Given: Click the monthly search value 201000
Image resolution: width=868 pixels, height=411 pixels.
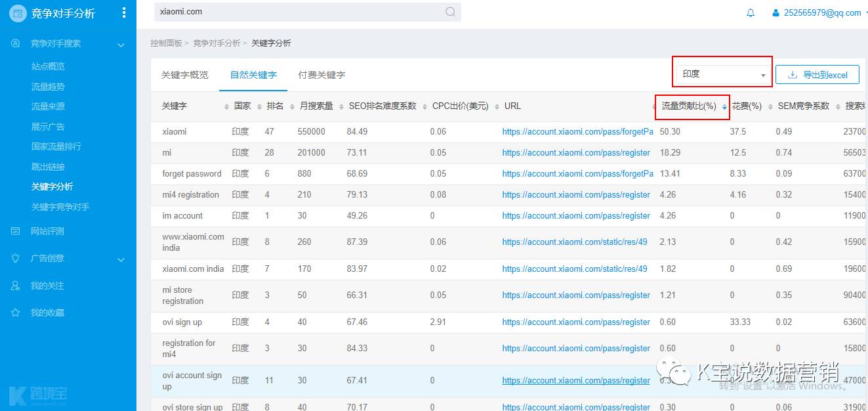Looking at the screenshot, I should coord(311,152).
